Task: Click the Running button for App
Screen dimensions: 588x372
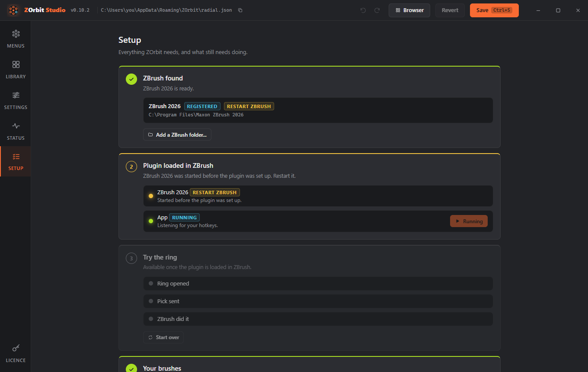Action: (x=469, y=221)
